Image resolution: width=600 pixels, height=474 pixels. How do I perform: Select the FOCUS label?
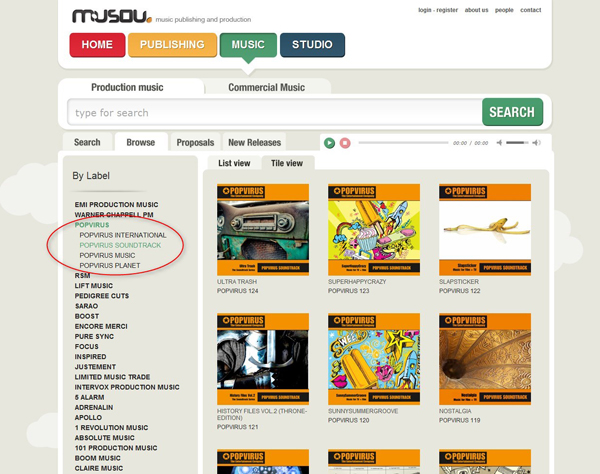(x=86, y=347)
